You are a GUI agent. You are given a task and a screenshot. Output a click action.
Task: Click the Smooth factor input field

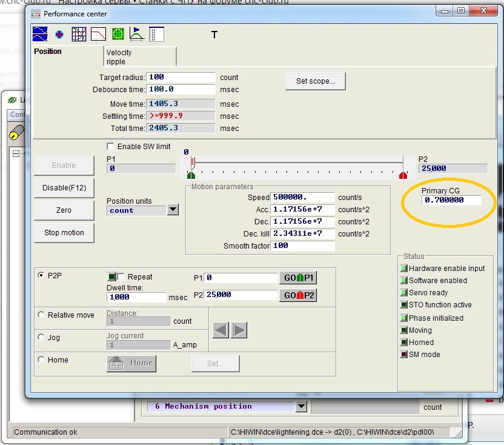[302, 246]
